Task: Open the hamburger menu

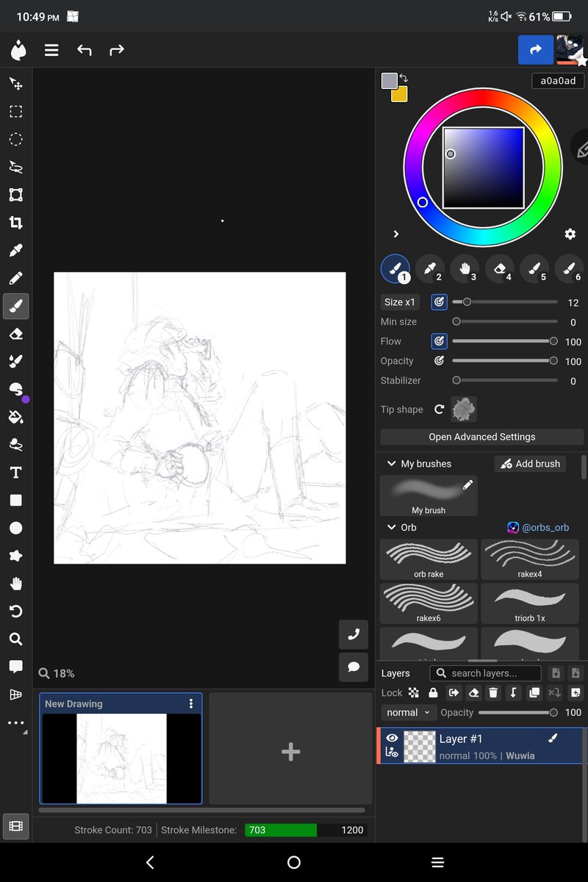Action: click(x=51, y=50)
